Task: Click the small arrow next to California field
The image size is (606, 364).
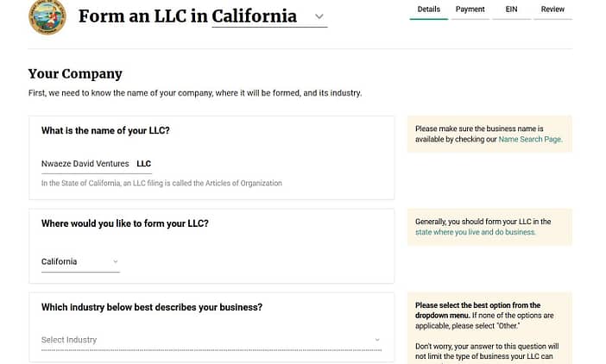Action: (x=115, y=261)
